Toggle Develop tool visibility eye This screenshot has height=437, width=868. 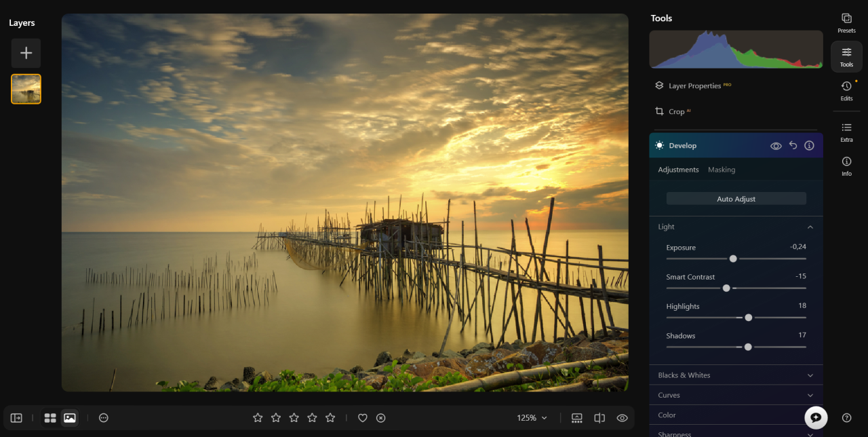(x=776, y=146)
